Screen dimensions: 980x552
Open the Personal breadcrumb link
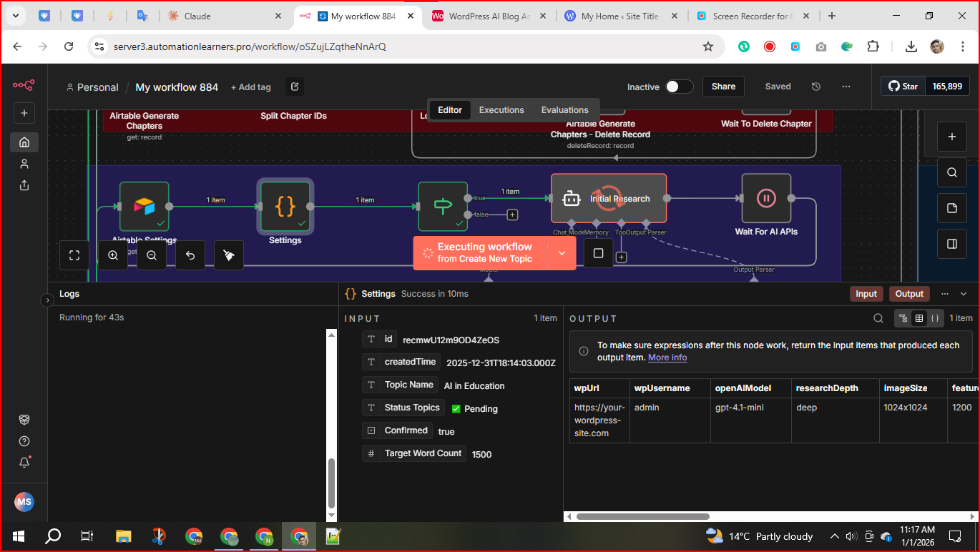[x=92, y=87]
